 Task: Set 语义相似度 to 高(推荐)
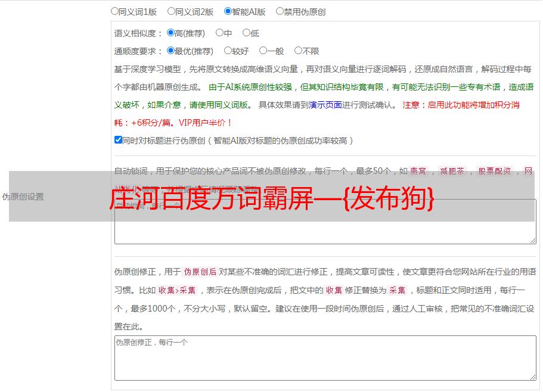(x=170, y=33)
